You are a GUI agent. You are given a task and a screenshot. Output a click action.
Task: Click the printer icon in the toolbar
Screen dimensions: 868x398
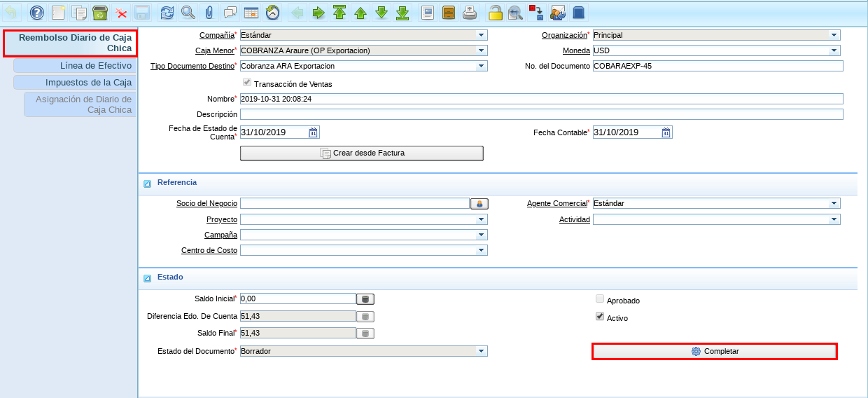(x=470, y=13)
